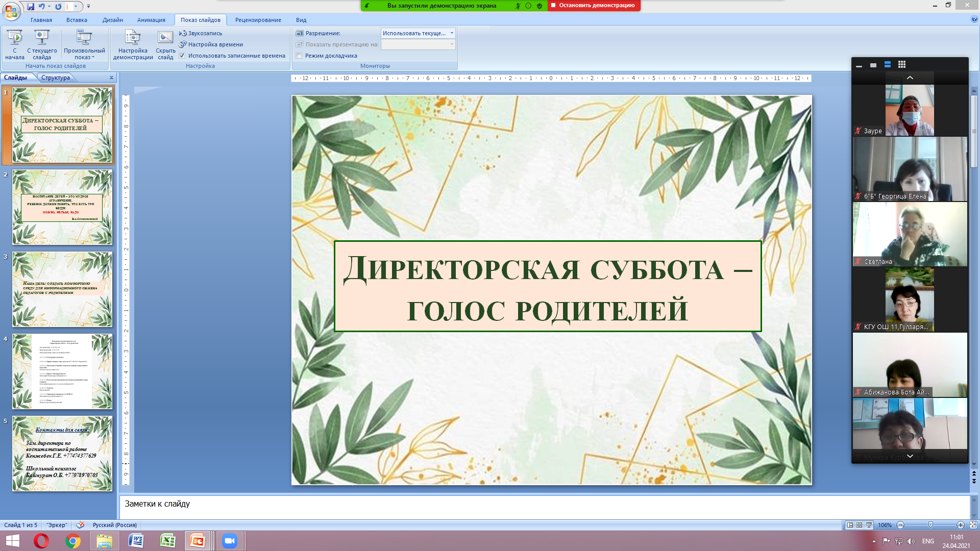Select slide 5 thumbnail with contact details
Screen dimensions: 980x551
pos(62,453)
